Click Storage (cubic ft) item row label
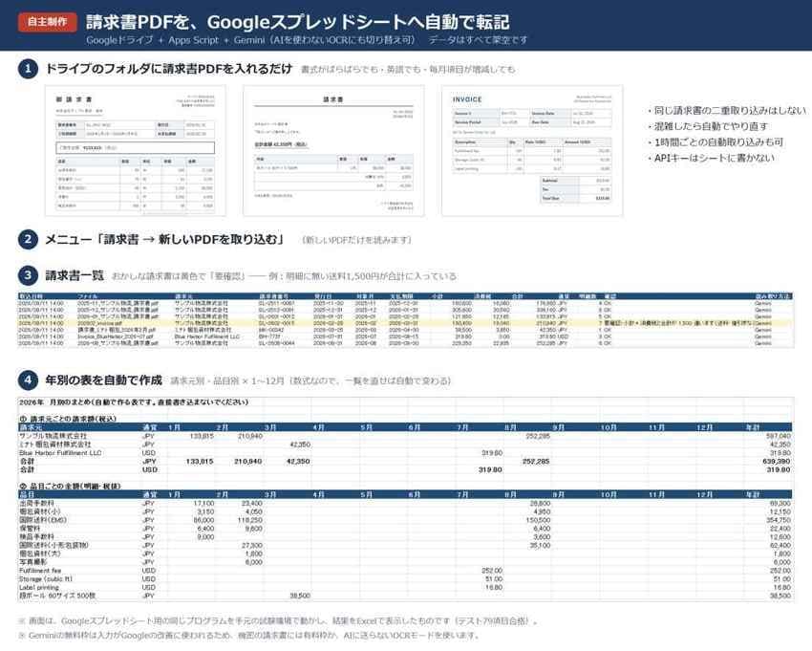The height and width of the screenshot is (651, 812). 46,579
